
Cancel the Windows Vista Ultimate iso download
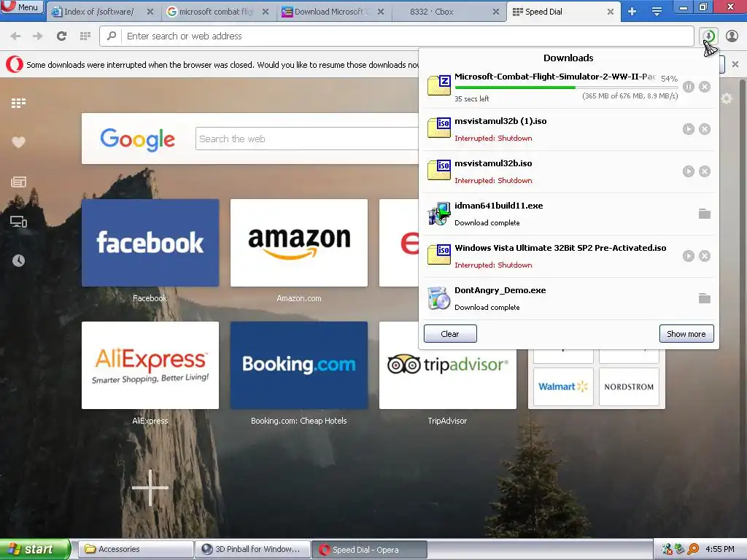[x=705, y=256]
